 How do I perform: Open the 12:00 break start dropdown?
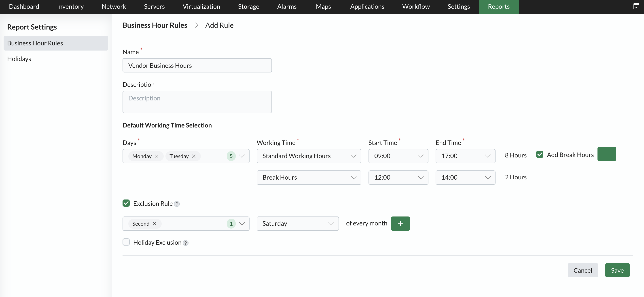point(398,178)
